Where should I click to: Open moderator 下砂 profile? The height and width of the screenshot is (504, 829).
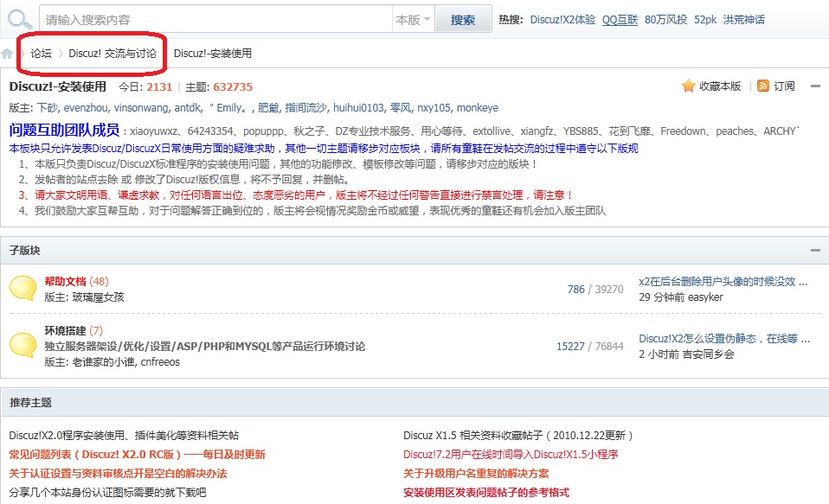coord(48,108)
